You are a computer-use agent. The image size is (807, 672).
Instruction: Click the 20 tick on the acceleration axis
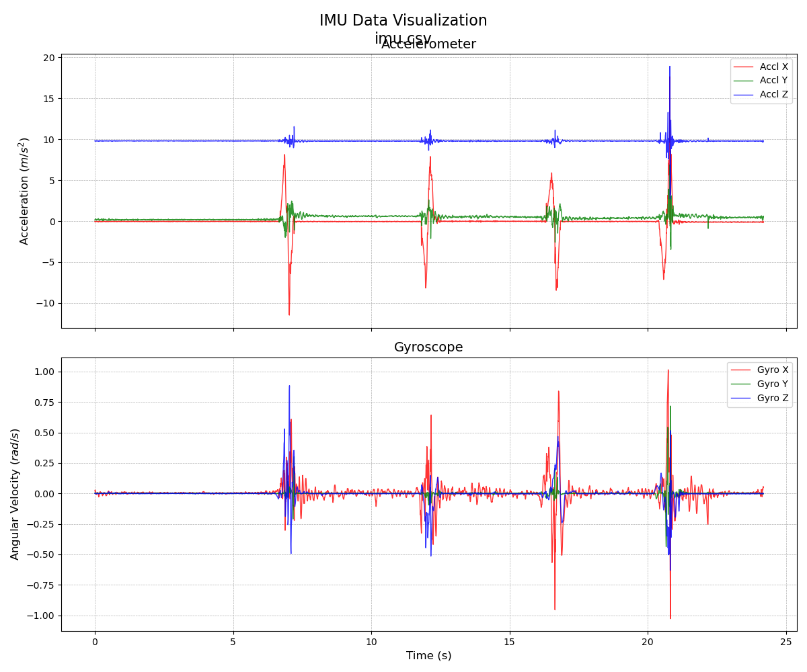[x=48, y=58]
